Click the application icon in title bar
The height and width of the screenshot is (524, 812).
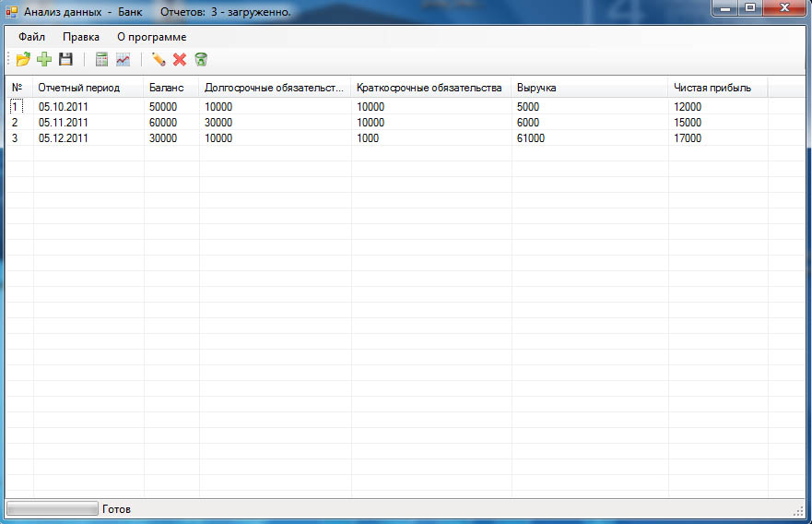click(x=11, y=11)
